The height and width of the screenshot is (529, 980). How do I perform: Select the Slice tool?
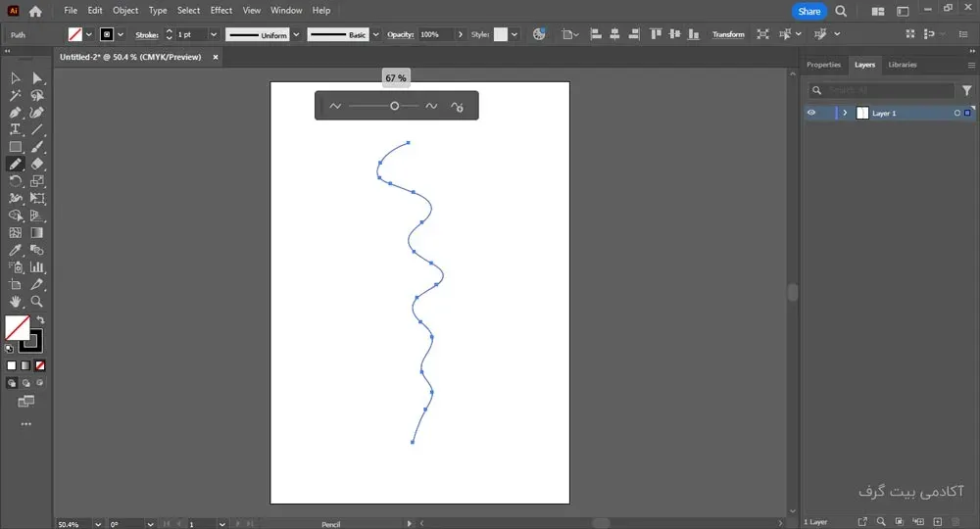[x=37, y=284]
